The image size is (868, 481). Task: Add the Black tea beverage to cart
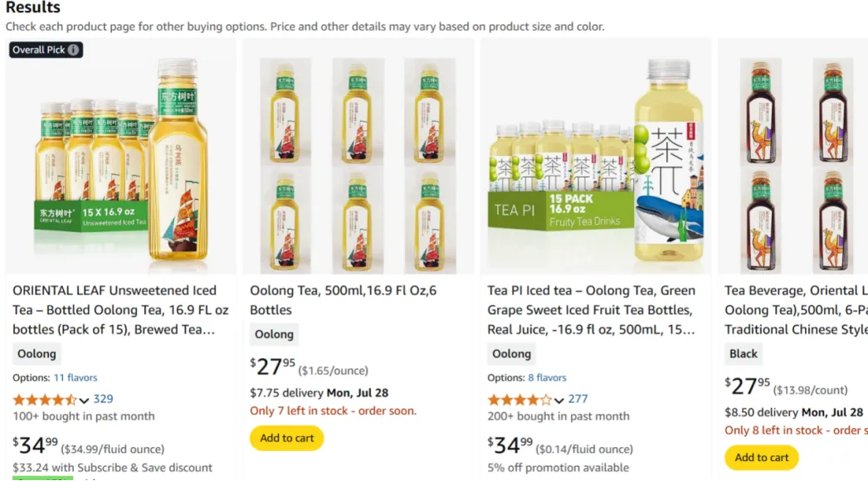(x=761, y=458)
